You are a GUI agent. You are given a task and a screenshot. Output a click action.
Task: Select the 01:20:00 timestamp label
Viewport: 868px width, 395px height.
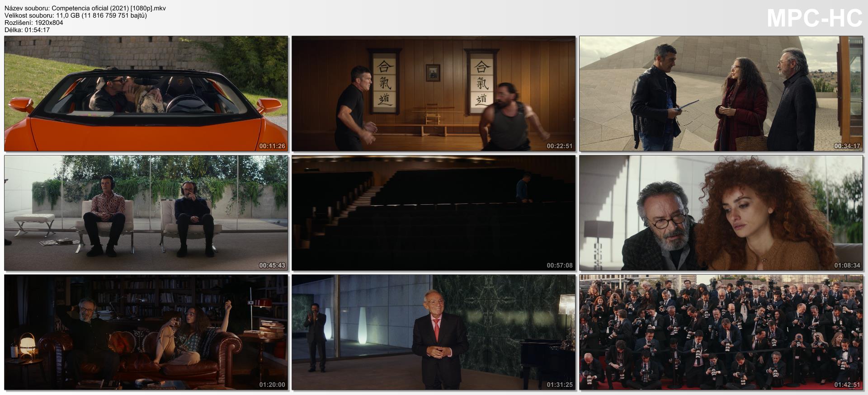click(x=272, y=385)
